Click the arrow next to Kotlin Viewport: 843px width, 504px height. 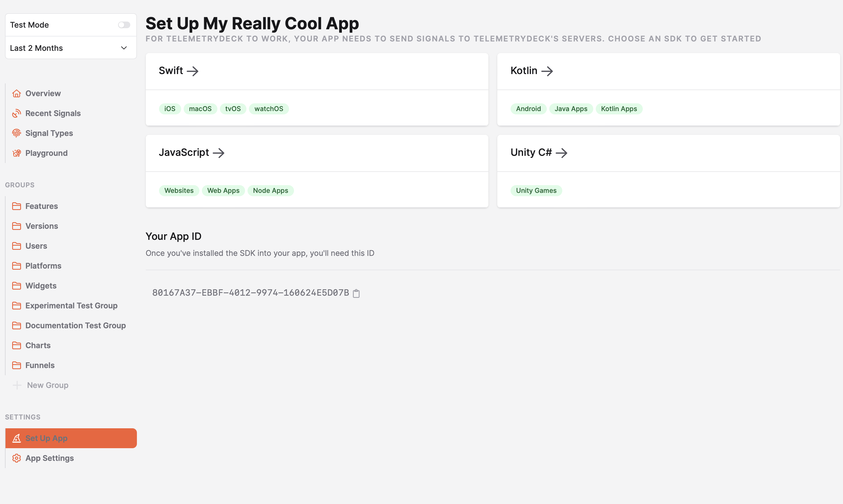(x=547, y=71)
